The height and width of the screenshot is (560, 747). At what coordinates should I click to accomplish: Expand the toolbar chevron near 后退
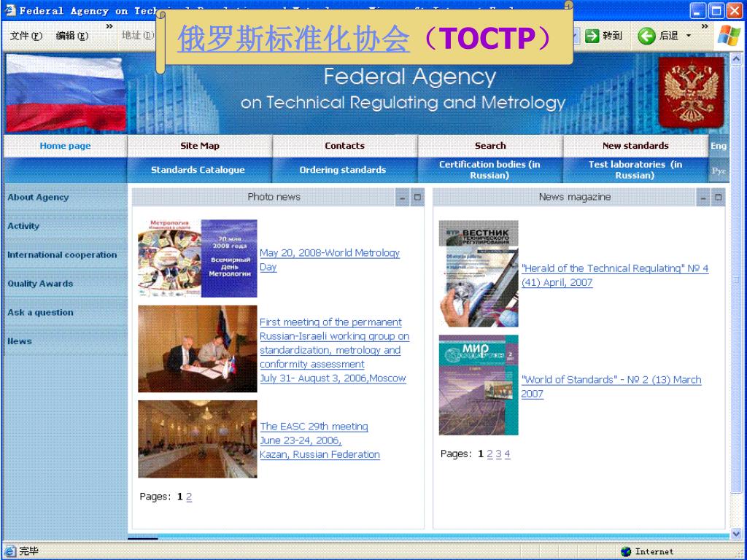tap(705, 26)
